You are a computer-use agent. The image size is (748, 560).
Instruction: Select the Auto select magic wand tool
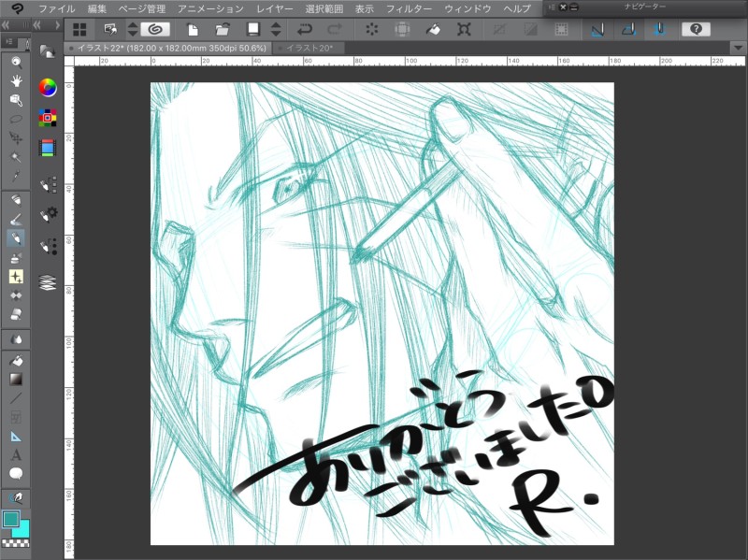coord(16,157)
